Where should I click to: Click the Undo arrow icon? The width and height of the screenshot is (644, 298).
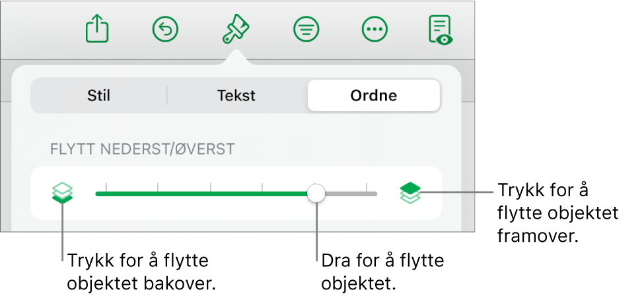point(166,30)
